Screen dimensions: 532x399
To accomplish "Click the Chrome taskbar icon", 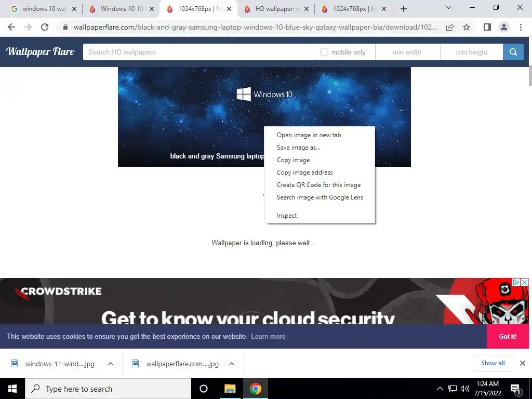I will 256,389.
